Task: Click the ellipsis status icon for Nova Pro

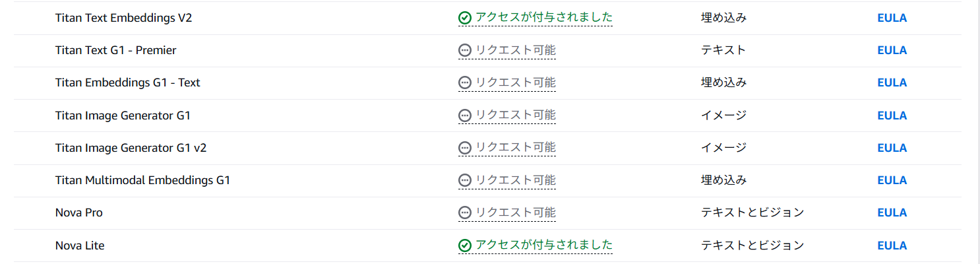Action: [x=465, y=213]
